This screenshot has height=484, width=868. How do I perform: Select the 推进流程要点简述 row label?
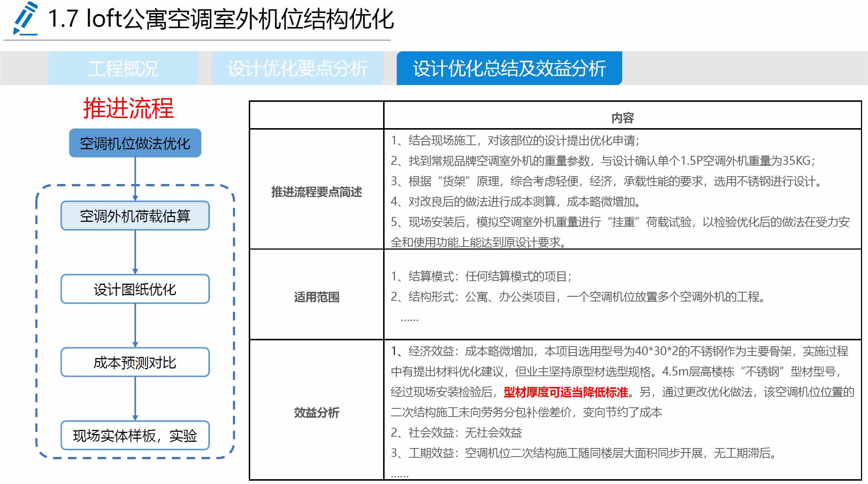[x=316, y=192]
